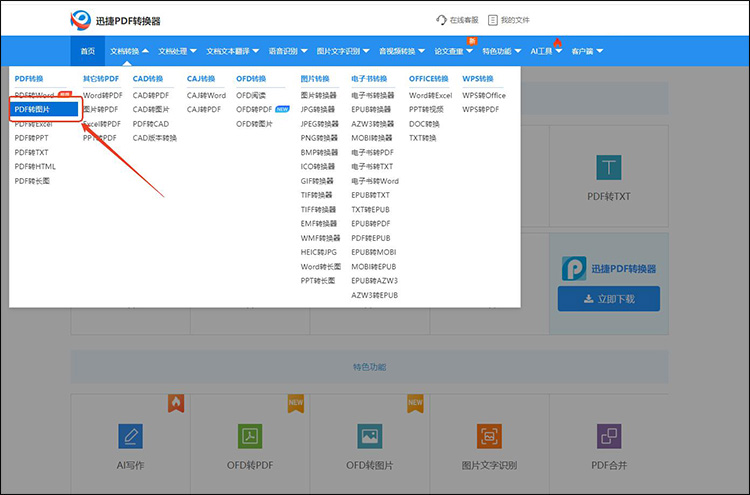This screenshot has width=750, height=495.
Task: Click the AI写作 pencil icon
Action: (x=130, y=436)
